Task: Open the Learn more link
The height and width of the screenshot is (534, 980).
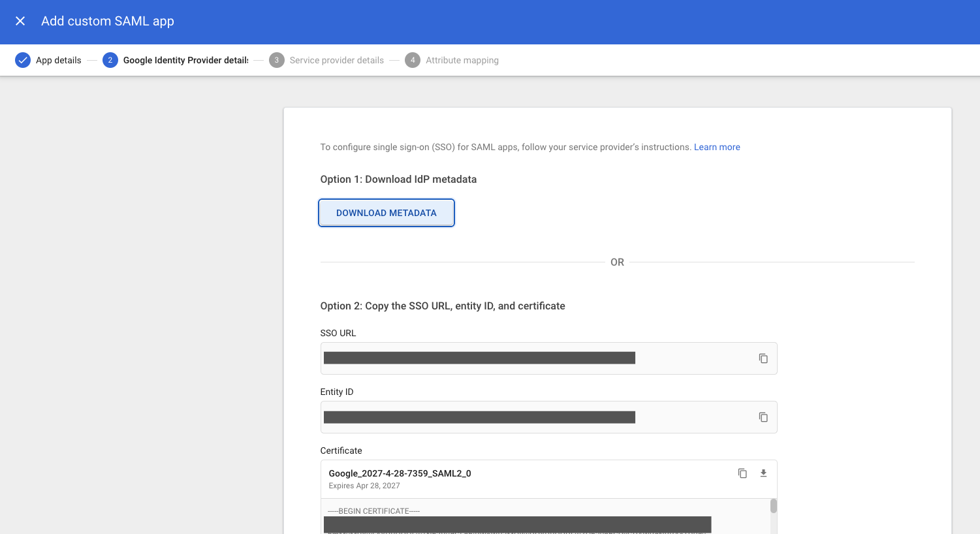Action: [x=716, y=147]
